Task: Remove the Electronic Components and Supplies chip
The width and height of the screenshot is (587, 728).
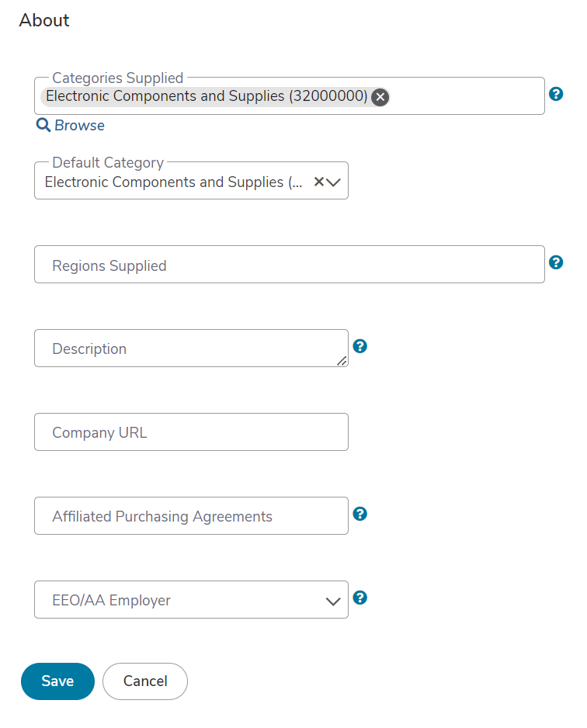Action: coord(380,97)
